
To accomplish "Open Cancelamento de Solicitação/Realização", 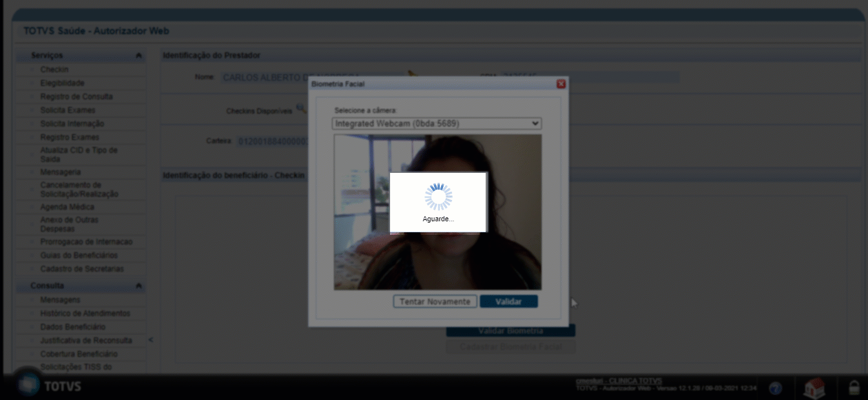I will click(79, 190).
